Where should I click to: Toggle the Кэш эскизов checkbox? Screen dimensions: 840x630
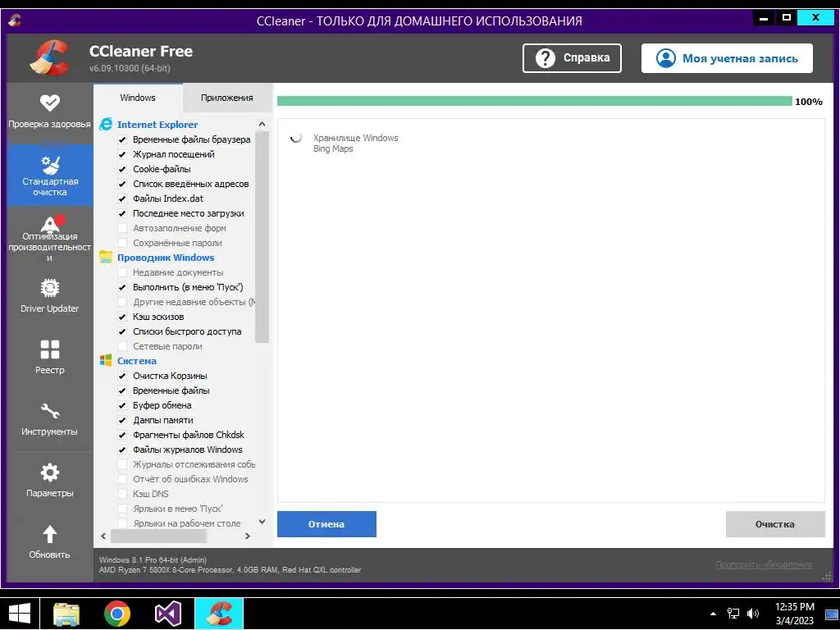122,317
